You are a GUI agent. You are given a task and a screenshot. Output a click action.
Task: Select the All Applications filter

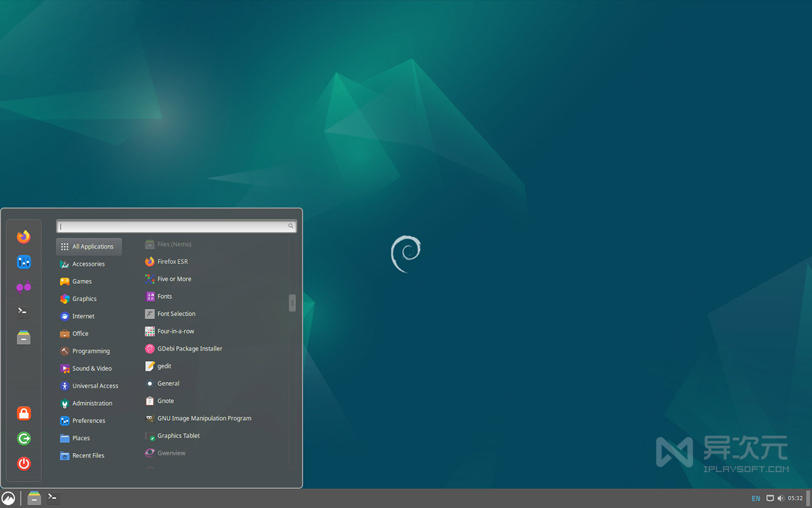[88, 246]
